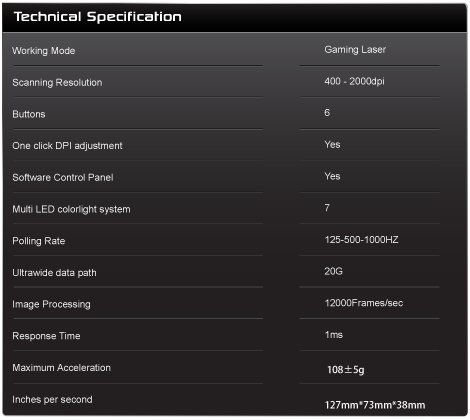Select the Polling Rate label
Screen dimensions: 470x420
click(x=39, y=241)
